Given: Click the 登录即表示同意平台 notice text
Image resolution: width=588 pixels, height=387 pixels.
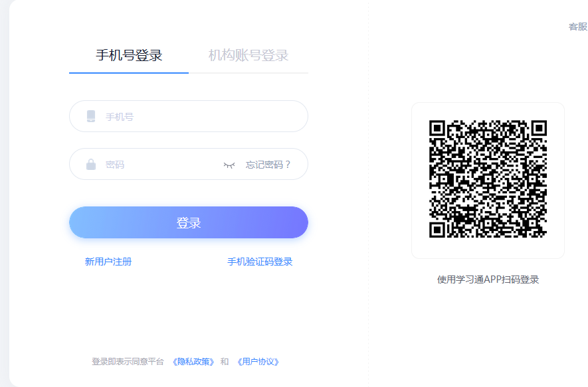Looking at the screenshot, I should pyautogui.click(x=128, y=362).
